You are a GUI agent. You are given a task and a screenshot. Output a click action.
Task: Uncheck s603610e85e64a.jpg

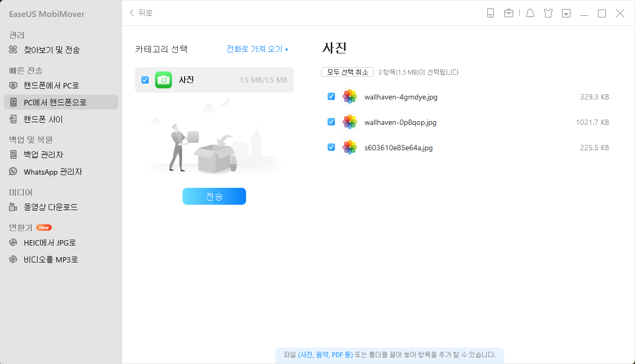331,147
